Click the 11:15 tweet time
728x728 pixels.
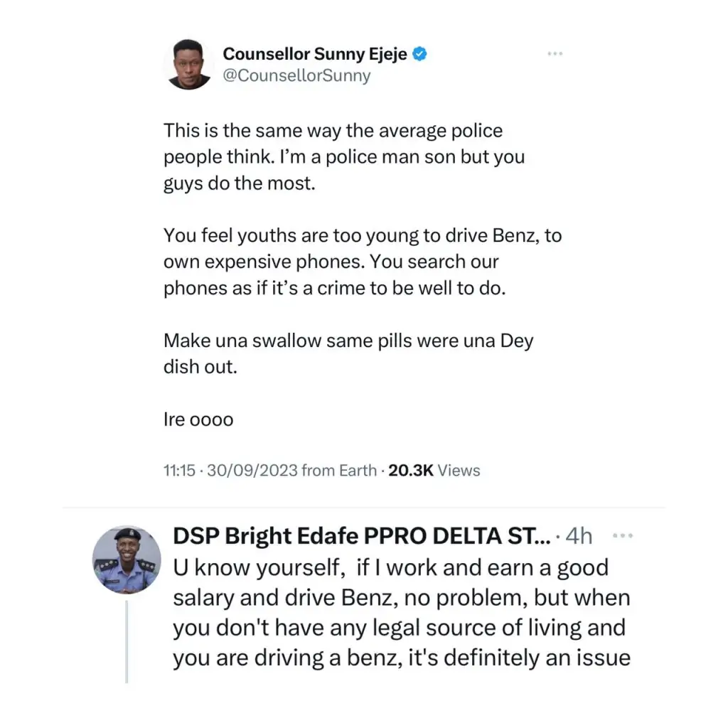click(179, 471)
